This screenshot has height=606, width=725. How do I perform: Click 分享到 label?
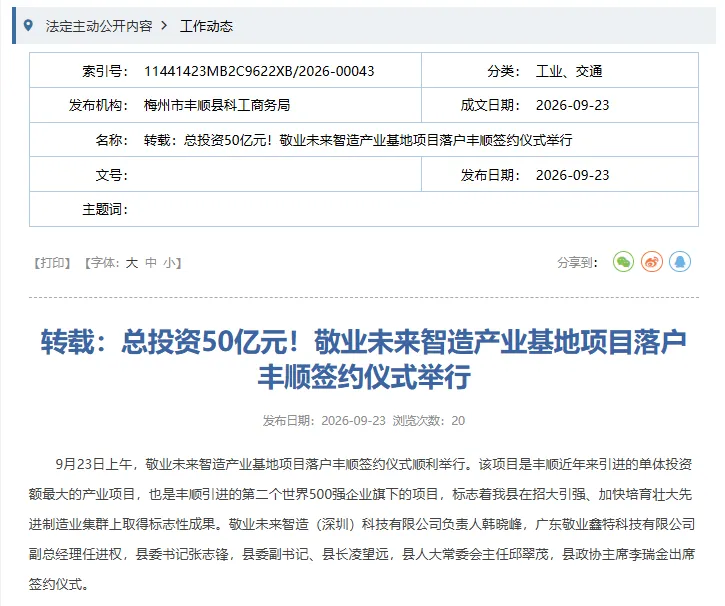click(x=577, y=263)
